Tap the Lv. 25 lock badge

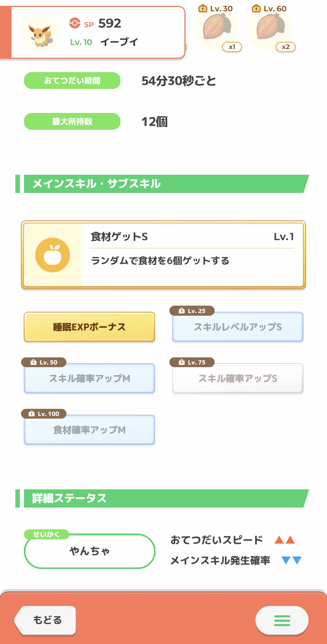[x=192, y=311]
